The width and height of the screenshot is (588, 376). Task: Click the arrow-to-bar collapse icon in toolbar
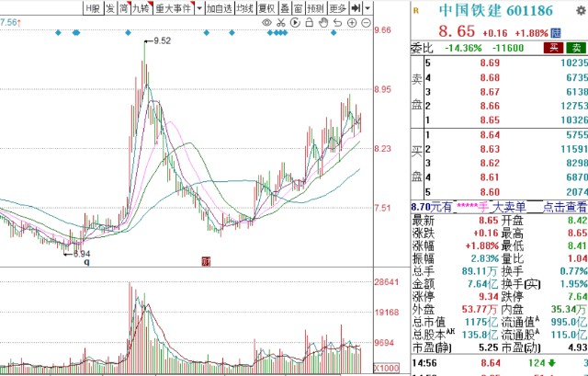point(356,8)
